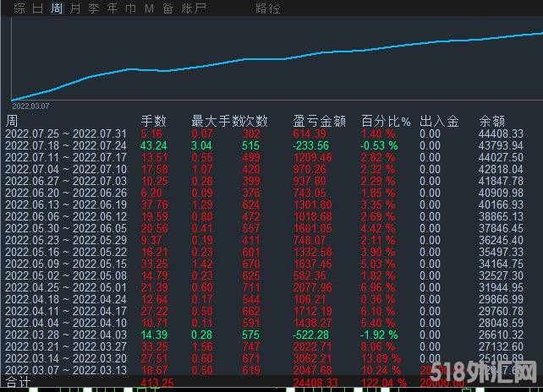Select week row 2022.05.23 ~ 2022.05.29
This screenshot has width=543, height=392.
264,240
